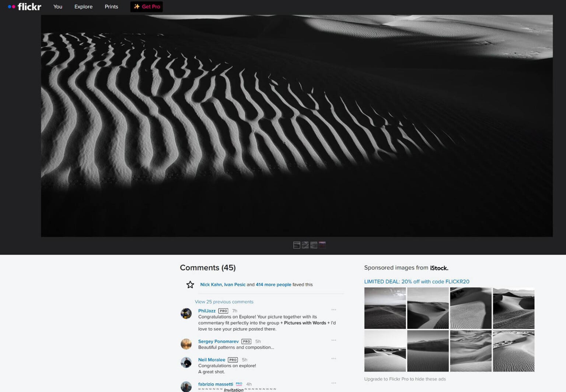Click the Comments (45) heading

pyautogui.click(x=208, y=268)
